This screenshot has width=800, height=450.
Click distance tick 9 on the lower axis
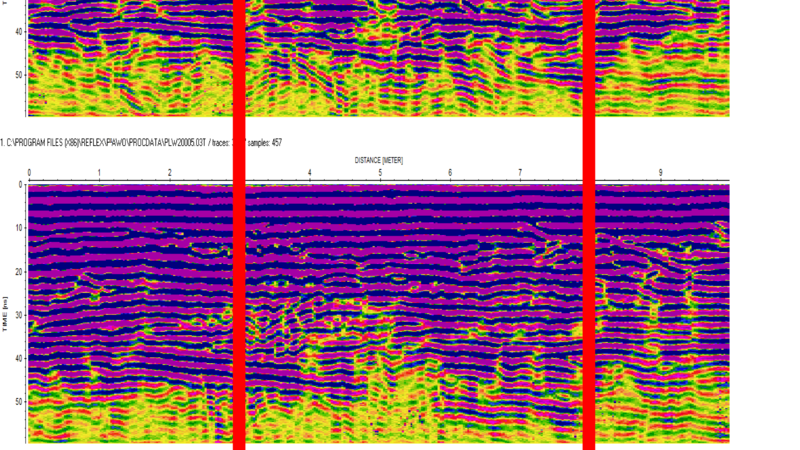[660, 173]
